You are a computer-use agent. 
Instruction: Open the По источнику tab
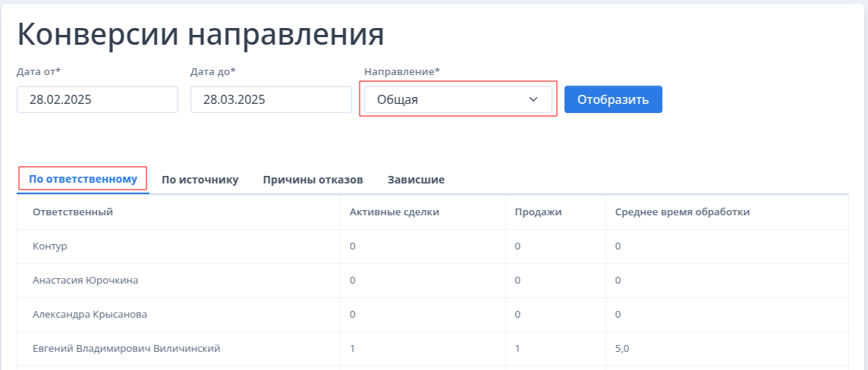coord(200,180)
